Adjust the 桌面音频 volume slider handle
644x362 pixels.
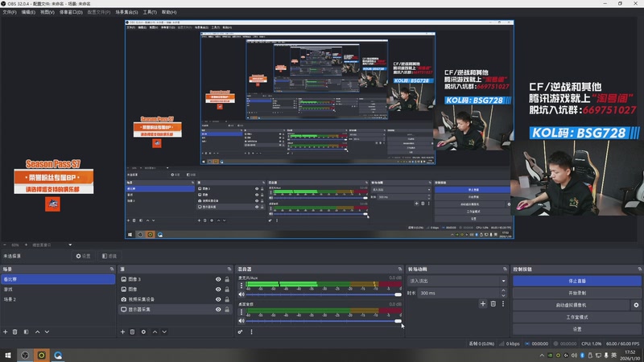tap(398, 321)
